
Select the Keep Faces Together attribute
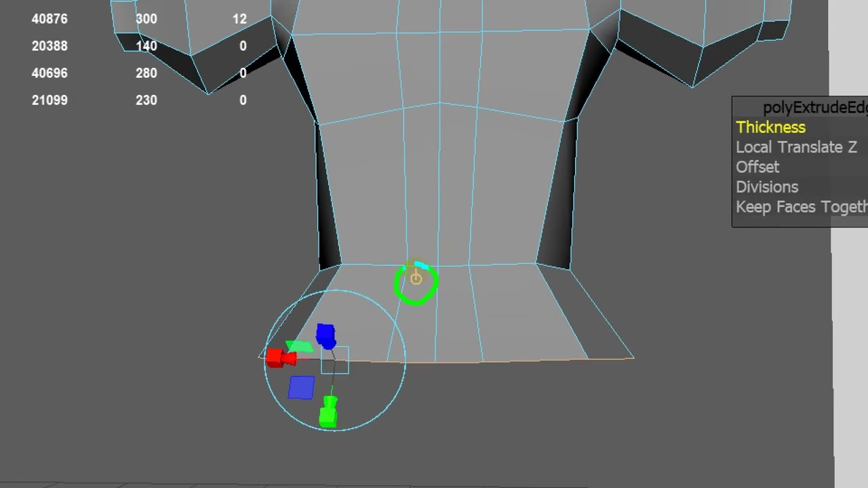pos(802,207)
